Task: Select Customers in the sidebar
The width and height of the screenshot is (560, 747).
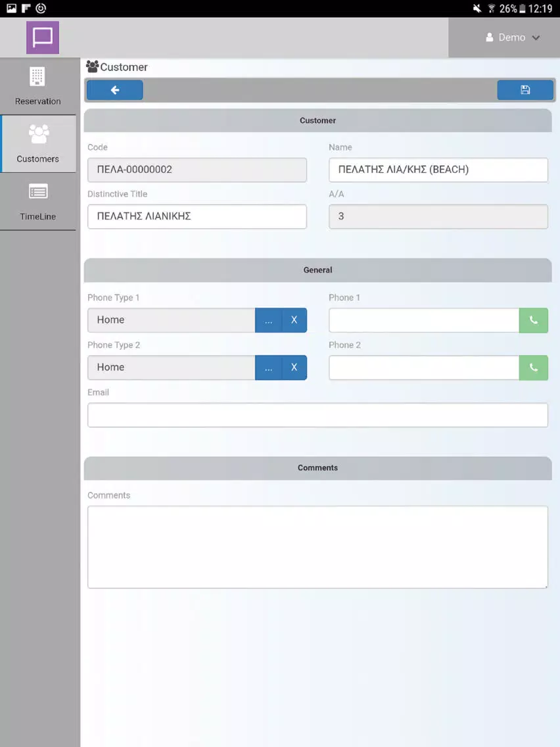Action: (37, 144)
